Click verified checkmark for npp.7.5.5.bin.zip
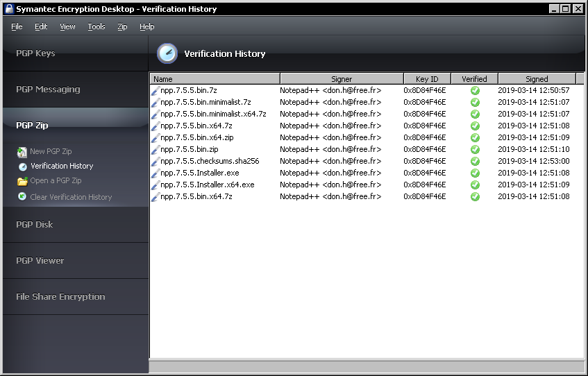This screenshot has width=588, height=376. 475,150
